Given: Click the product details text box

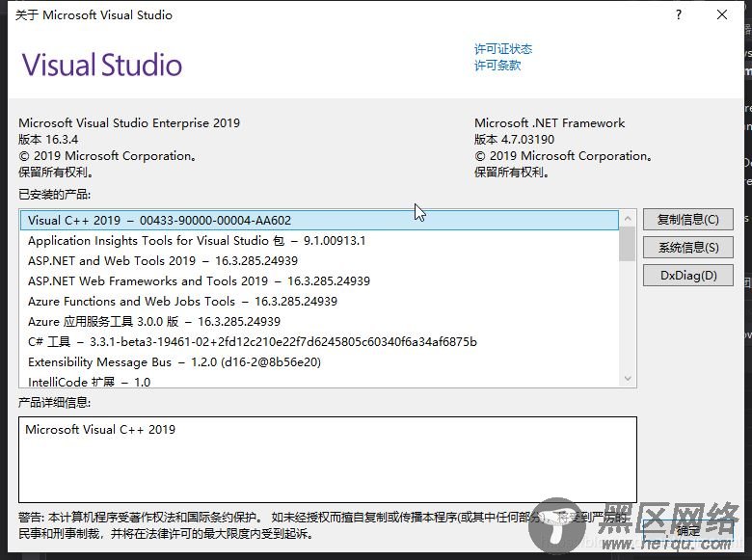Looking at the screenshot, I should click(328, 460).
